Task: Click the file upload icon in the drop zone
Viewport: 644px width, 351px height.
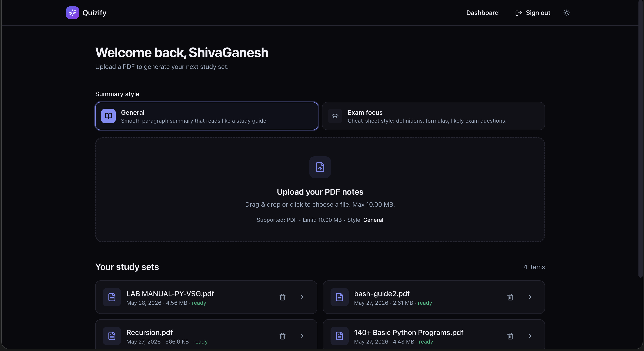Action: click(x=320, y=167)
